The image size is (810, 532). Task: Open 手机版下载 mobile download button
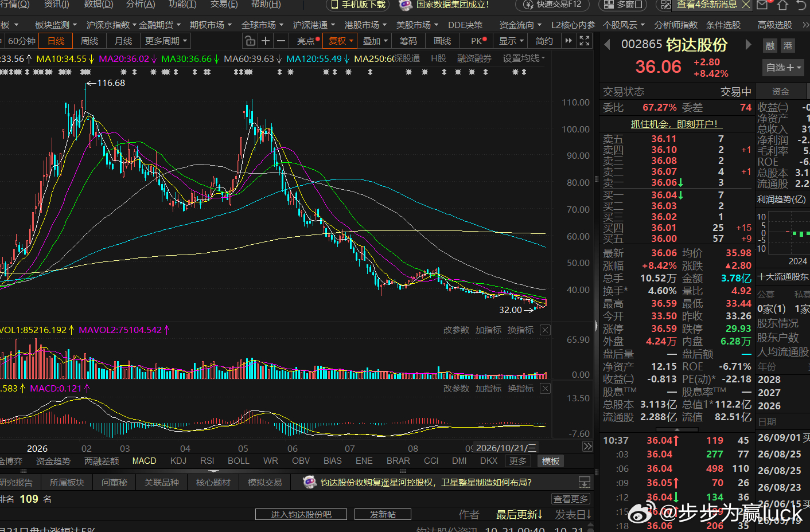point(358,5)
